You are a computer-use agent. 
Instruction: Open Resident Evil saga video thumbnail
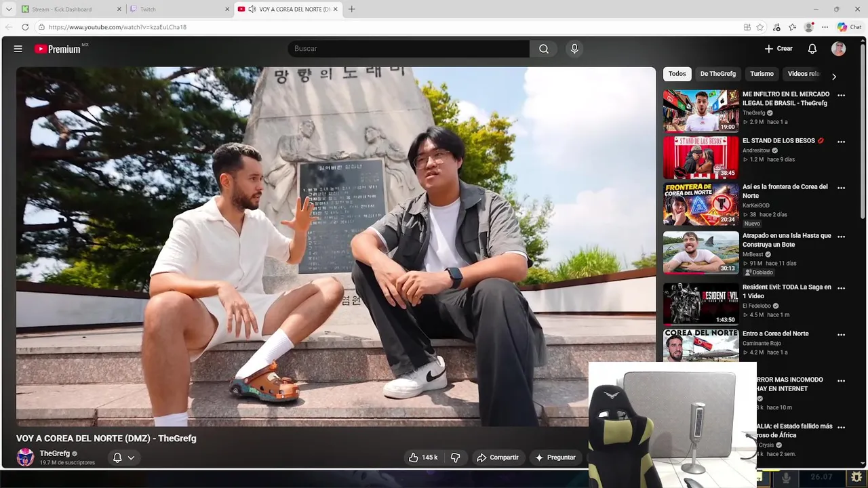[701, 304]
